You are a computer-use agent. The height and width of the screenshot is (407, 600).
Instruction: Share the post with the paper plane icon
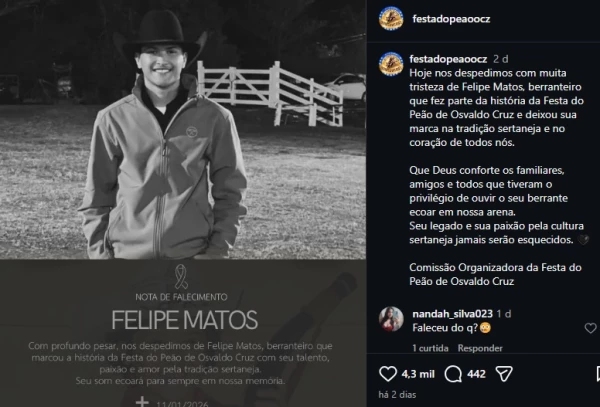coord(504,374)
